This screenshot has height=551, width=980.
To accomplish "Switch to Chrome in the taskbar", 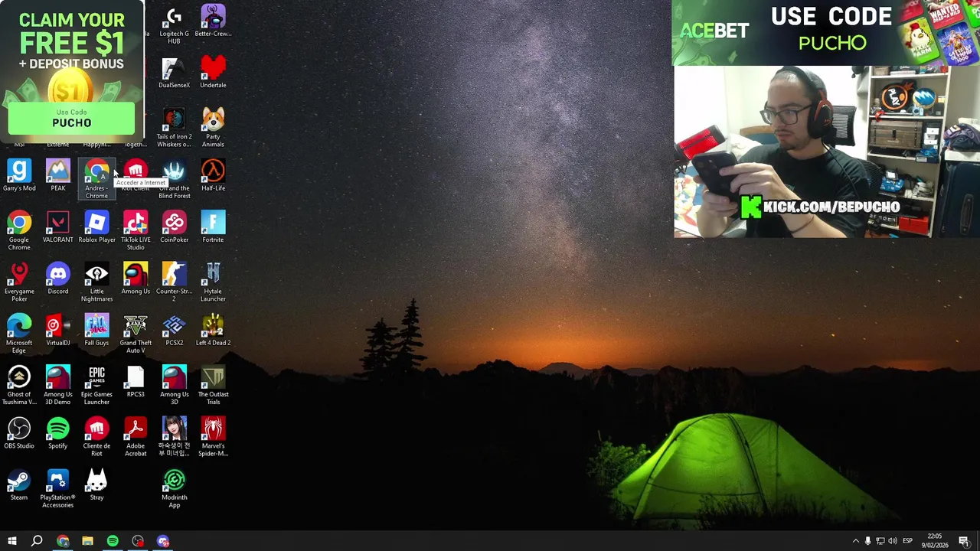I will tap(63, 541).
